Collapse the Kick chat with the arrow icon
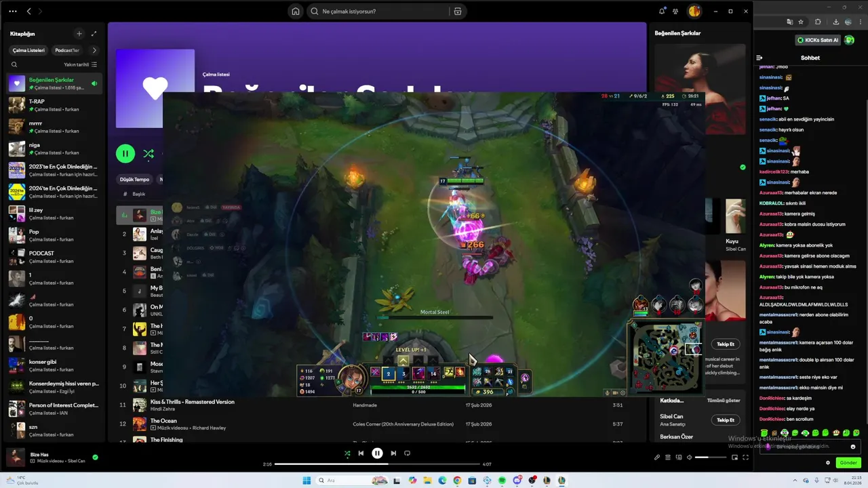Image resolution: width=868 pixels, height=488 pixels. (759, 58)
